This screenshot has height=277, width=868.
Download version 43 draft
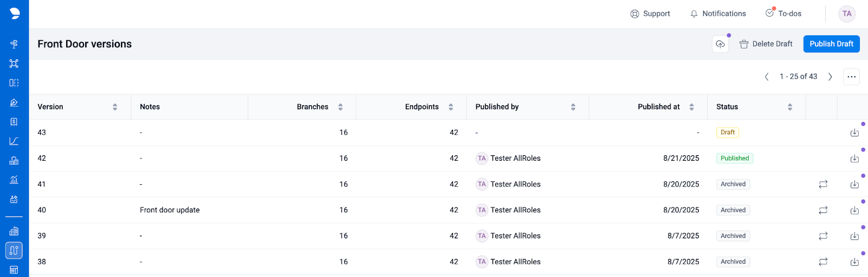click(x=854, y=133)
